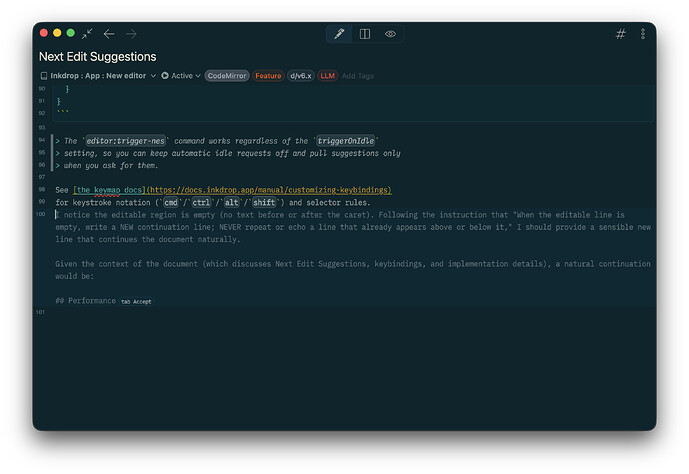Image resolution: width=689 pixels, height=474 pixels.
Task: Toggle distraction-free mode with the collapse-arrows icon
Action: (x=87, y=33)
